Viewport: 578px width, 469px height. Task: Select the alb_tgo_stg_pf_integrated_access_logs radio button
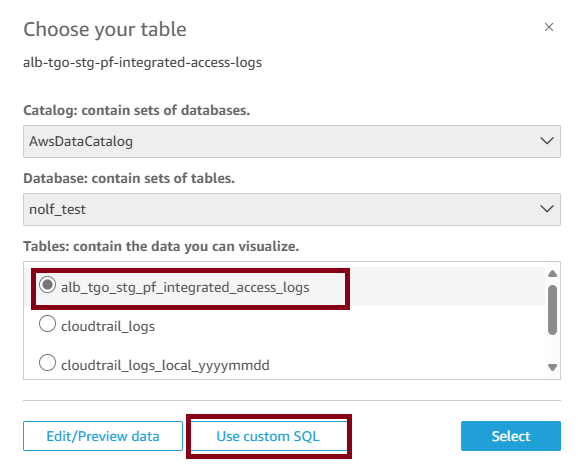[x=48, y=285]
